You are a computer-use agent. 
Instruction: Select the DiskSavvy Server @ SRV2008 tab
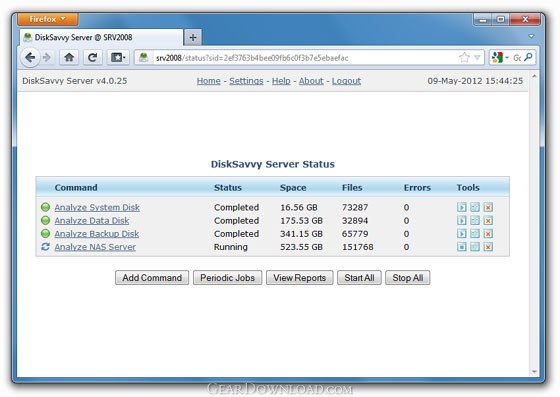pos(101,37)
